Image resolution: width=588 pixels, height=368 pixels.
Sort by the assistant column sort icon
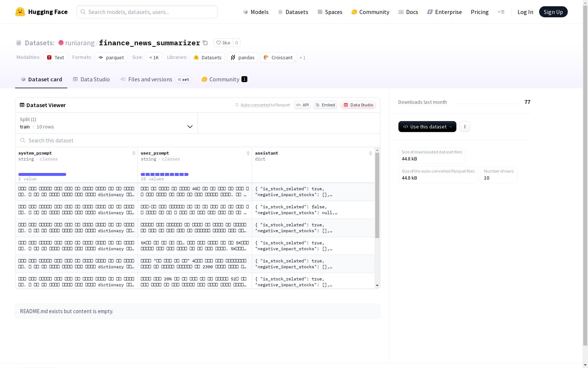tap(370, 153)
